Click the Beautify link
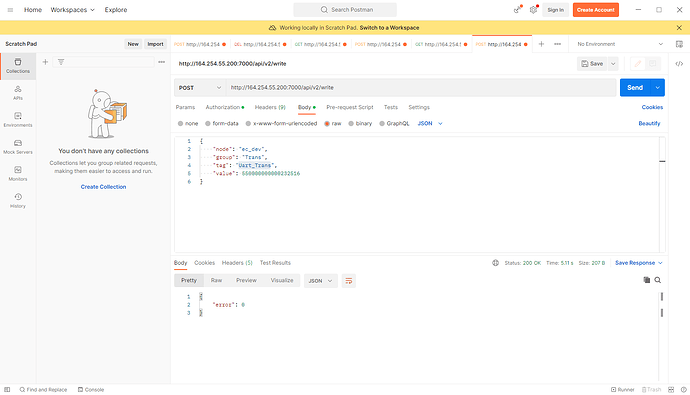690x395 pixels. click(x=649, y=124)
